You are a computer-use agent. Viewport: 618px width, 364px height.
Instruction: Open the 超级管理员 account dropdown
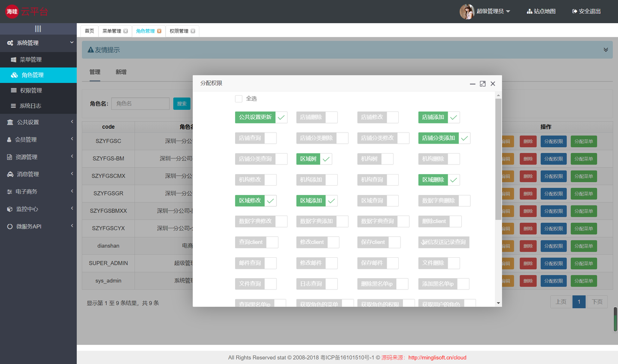pyautogui.click(x=487, y=12)
